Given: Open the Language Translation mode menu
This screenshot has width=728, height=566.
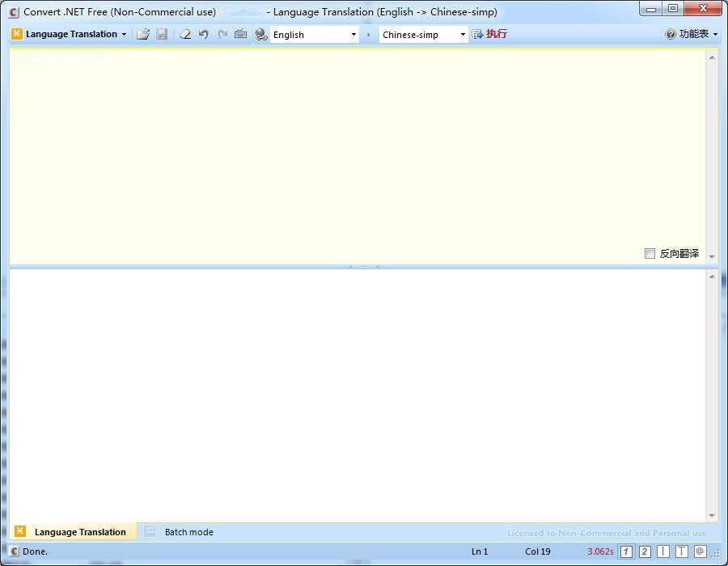Looking at the screenshot, I should pos(69,34).
